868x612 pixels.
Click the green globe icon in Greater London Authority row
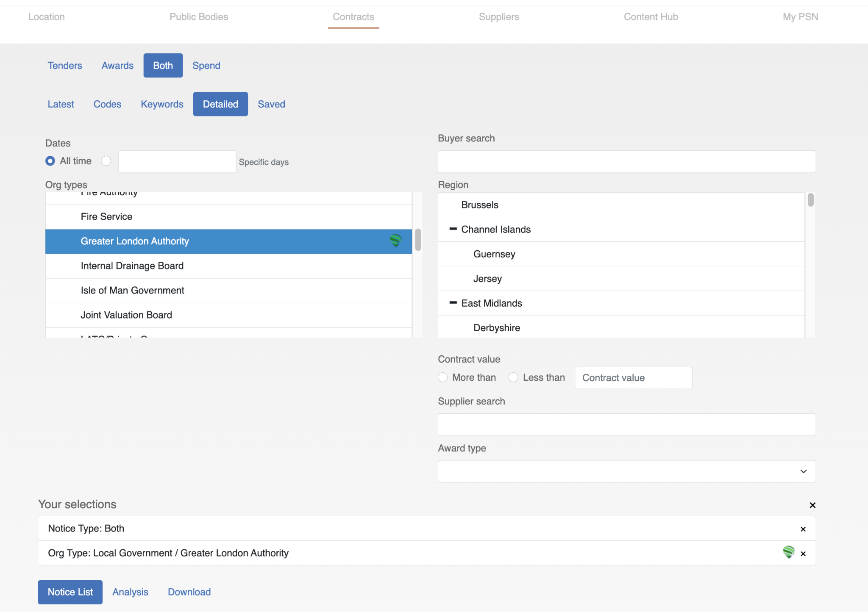(x=396, y=241)
